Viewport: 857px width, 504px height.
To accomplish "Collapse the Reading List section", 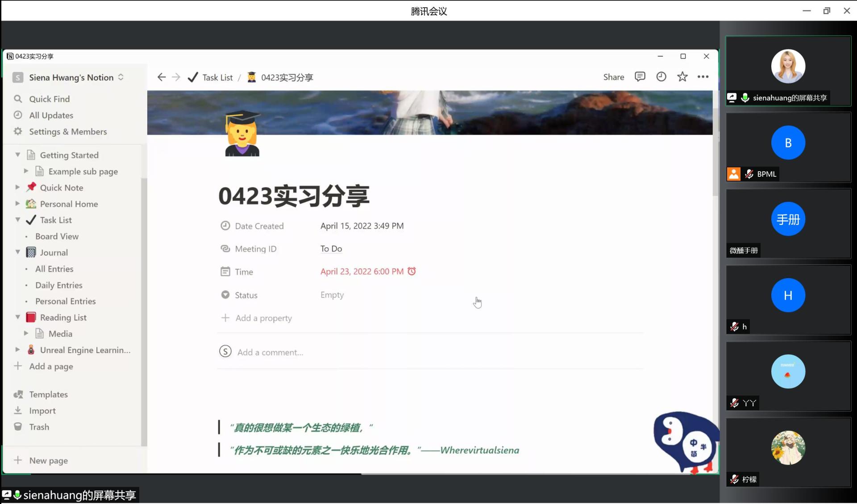I will pos(17,317).
